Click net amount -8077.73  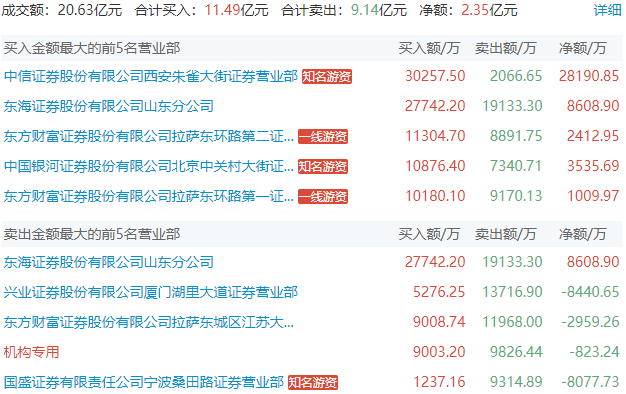[590, 382]
